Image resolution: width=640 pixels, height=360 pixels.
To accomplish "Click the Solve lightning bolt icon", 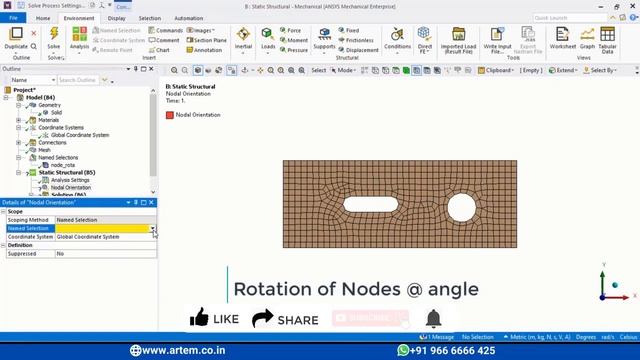I will pyautogui.click(x=53, y=33).
